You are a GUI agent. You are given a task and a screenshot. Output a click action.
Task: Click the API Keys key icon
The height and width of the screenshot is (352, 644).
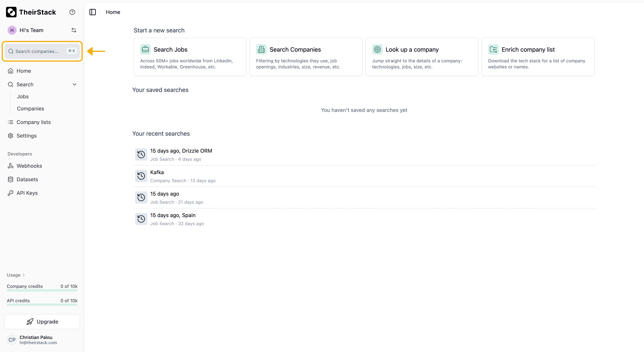coord(10,193)
